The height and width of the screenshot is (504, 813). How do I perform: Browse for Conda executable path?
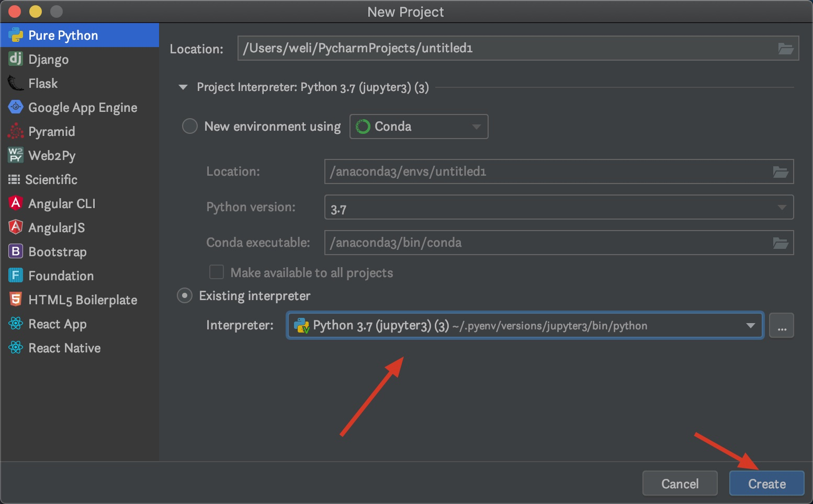(x=781, y=243)
